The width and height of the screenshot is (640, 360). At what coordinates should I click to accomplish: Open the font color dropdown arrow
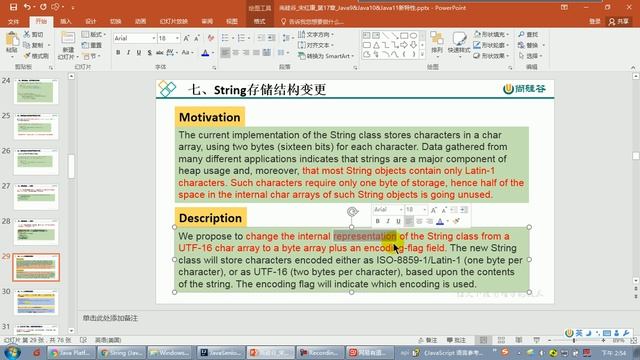(213, 53)
